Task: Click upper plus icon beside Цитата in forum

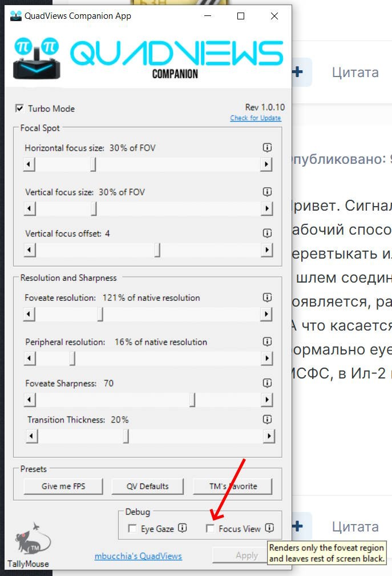Action: point(298,71)
